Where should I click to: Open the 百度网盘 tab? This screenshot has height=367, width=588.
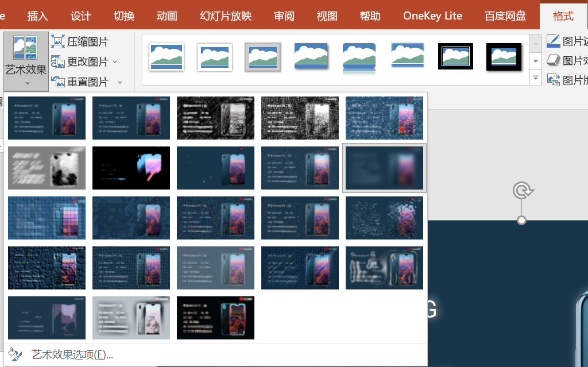click(505, 16)
